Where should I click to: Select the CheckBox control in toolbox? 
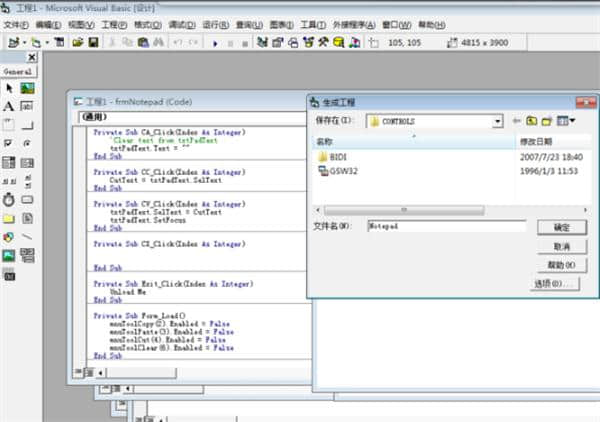tap(9, 143)
